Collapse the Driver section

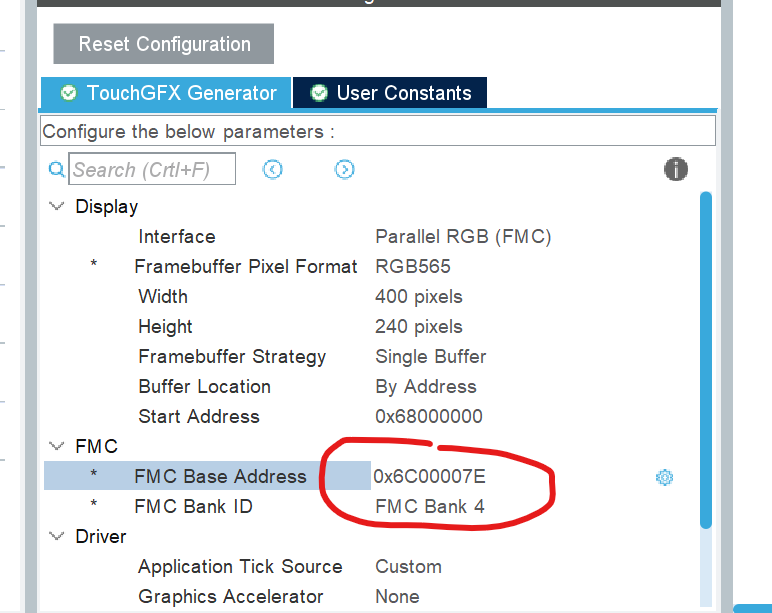[x=57, y=536]
